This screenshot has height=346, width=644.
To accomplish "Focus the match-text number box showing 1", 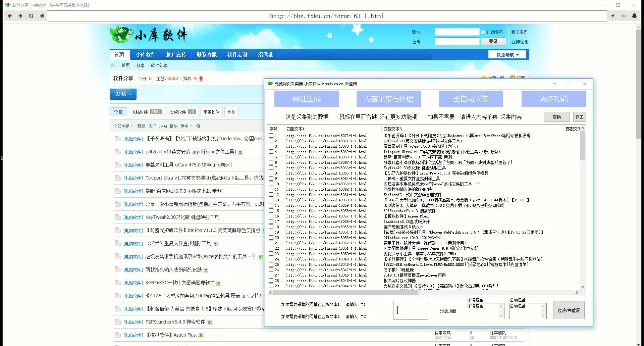I will [410, 310].
